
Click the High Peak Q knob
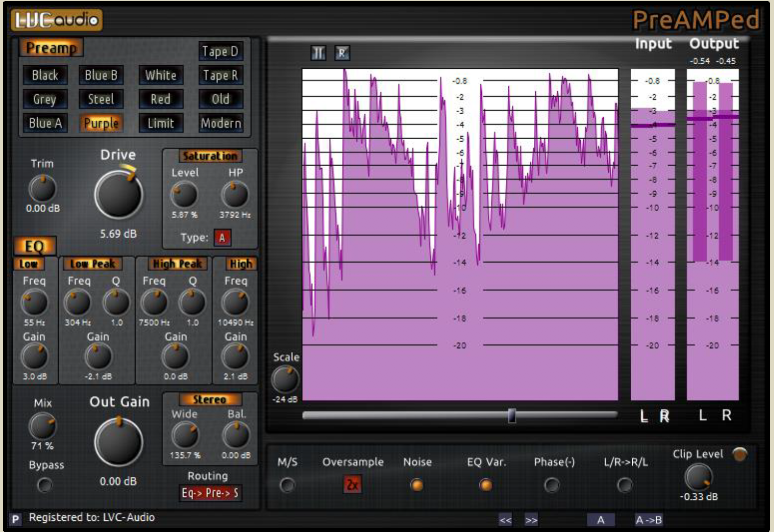(192, 303)
